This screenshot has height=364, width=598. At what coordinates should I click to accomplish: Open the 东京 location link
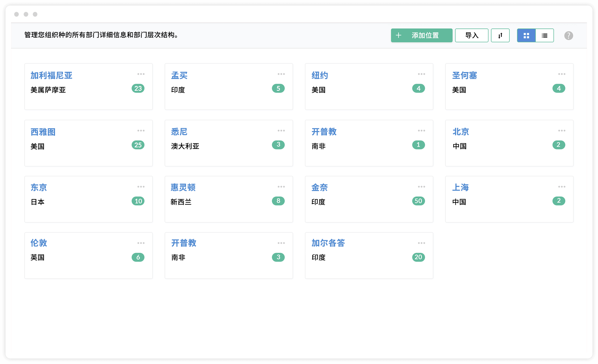click(x=39, y=188)
